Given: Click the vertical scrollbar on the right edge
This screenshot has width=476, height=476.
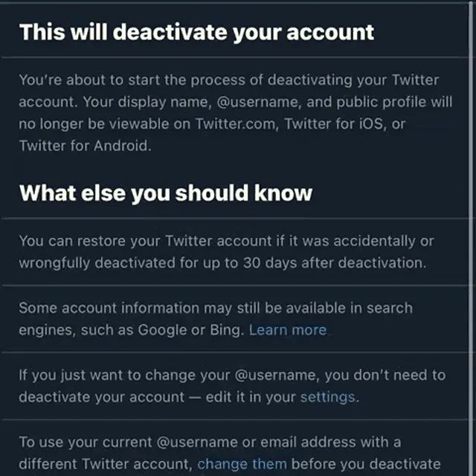Looking at the screenshot, I should pyautogui.click(x=472, y=238).
